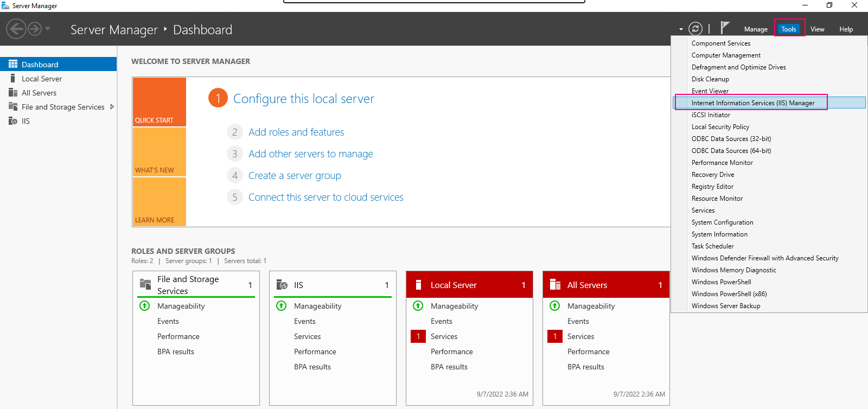Open the IIS tile header icon

[x=282, y=285]
